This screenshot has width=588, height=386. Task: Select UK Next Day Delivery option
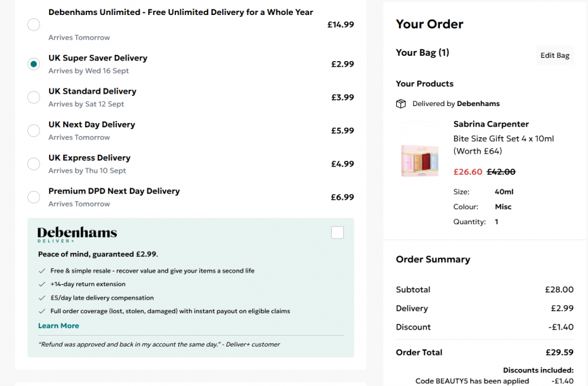pos(34,130)
